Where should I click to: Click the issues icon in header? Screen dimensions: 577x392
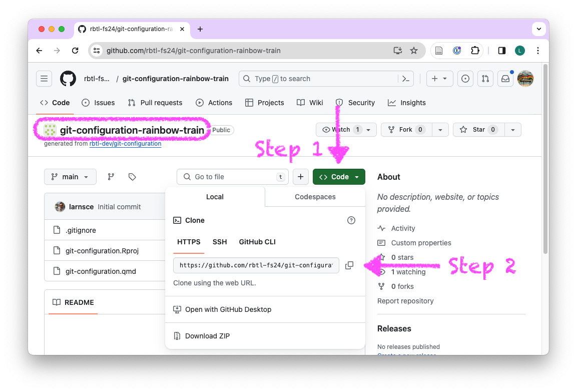pos(465,79)
